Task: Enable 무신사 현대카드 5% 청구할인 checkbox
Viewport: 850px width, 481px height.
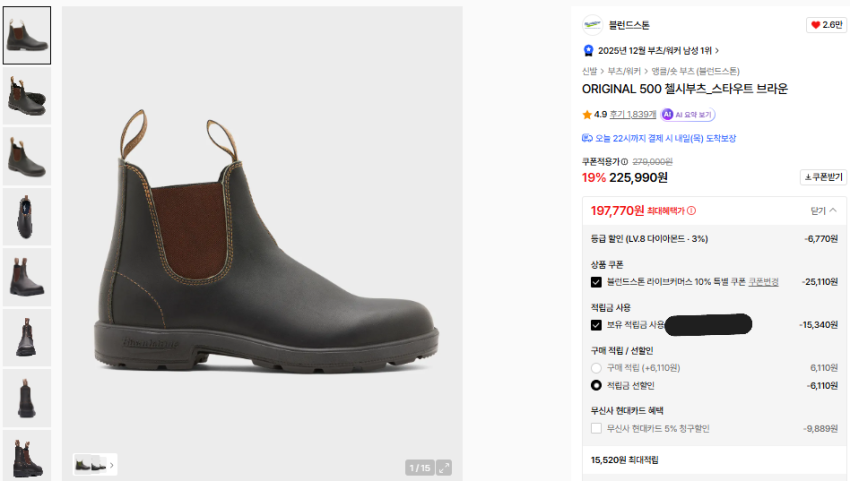Action: click(596, 428)
